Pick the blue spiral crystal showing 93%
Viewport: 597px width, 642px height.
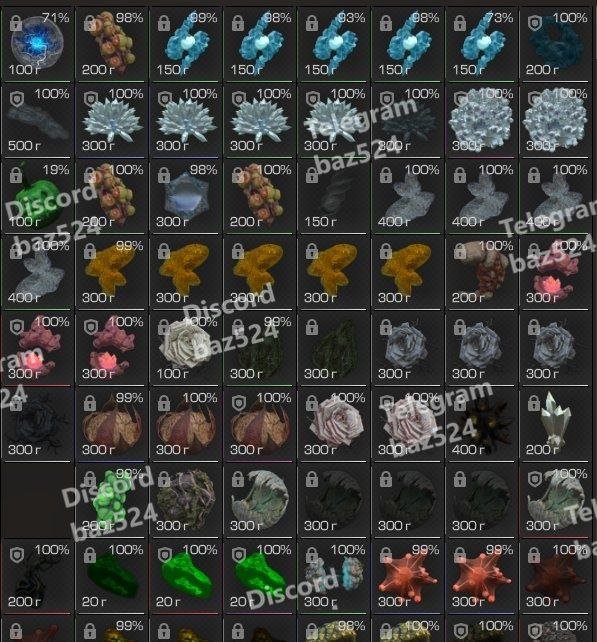pyautogui.click(x=334, y=43)
